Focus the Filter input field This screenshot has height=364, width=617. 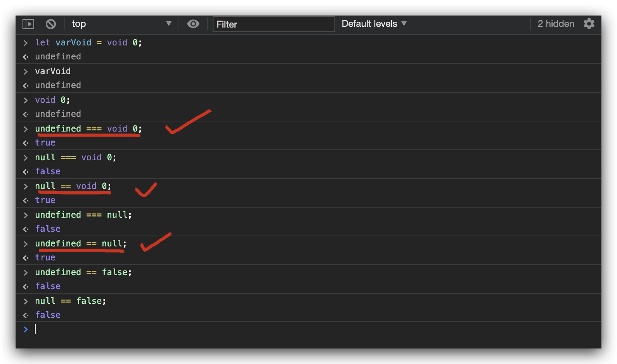pyautogui.click(x=274, y=24)
